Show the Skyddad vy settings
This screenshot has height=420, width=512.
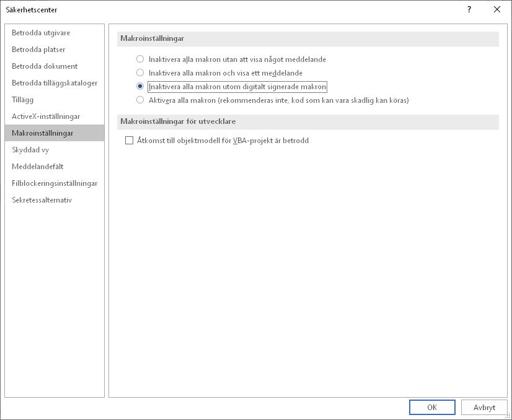pos(30,150)
